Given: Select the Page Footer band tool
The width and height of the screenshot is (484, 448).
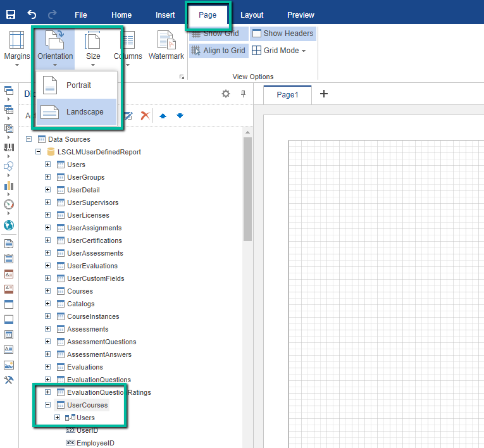Looking at the screenshot, I should point(9,289).
